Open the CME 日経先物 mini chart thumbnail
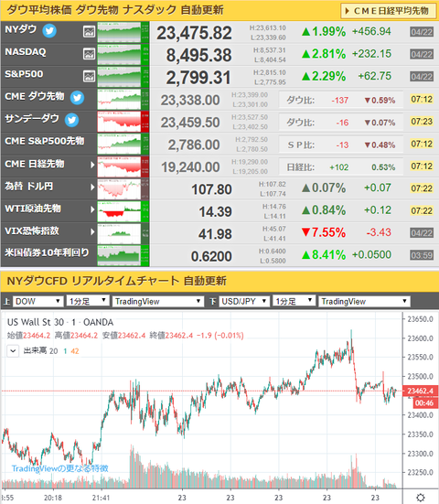This screenshot has width=439, height=504. coord(123,166)
